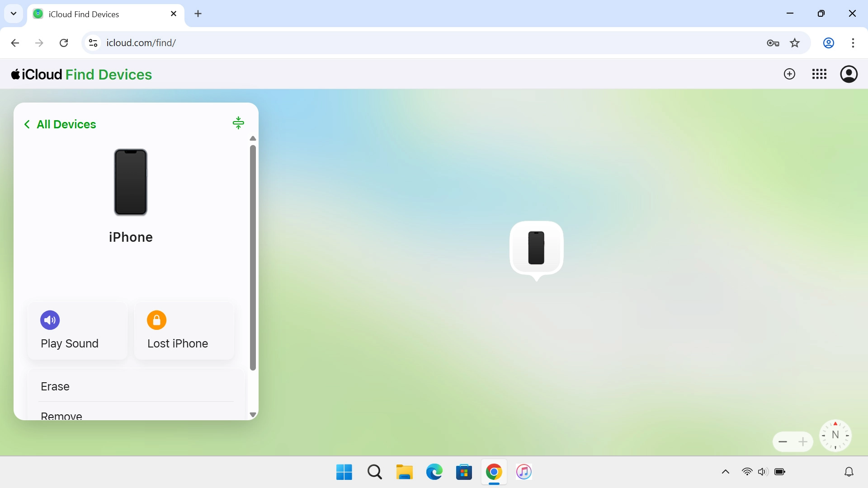Screen dimensions: 868x488
Task: Choose Erase for this iPhone
Action: point(136,386)
